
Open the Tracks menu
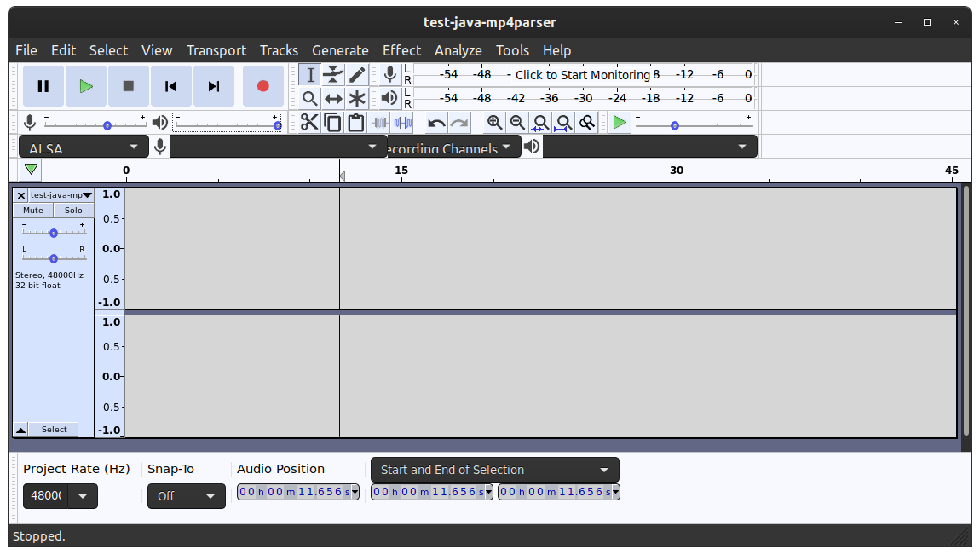pyautogui.click(x=279, y=50)
